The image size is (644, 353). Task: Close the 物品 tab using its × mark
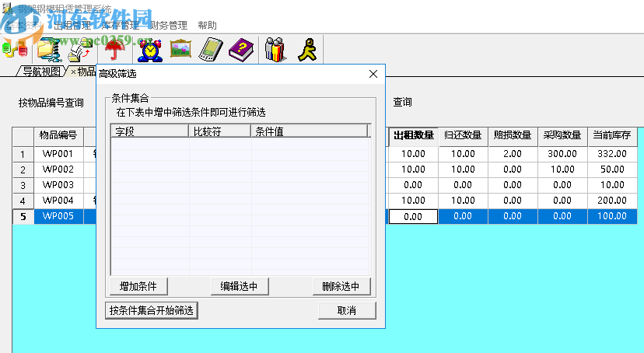click(73, 72)
